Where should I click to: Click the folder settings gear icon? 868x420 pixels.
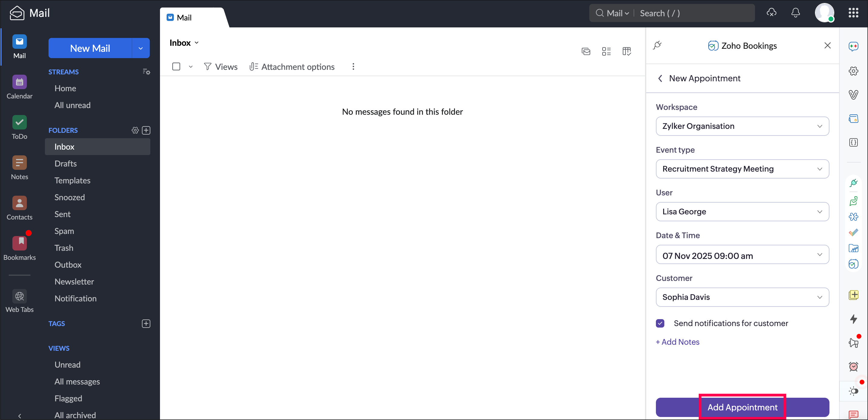pyautogui.click(x=135, y=130)
